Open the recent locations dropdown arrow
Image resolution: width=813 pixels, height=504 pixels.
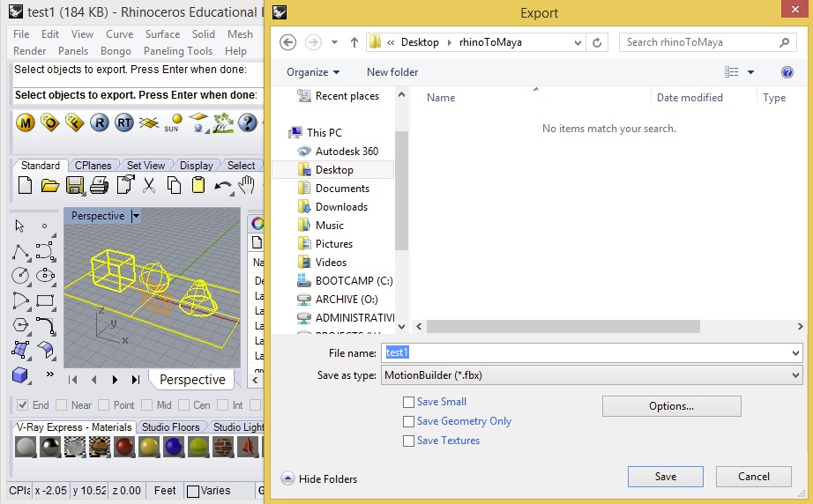(334, 42)
